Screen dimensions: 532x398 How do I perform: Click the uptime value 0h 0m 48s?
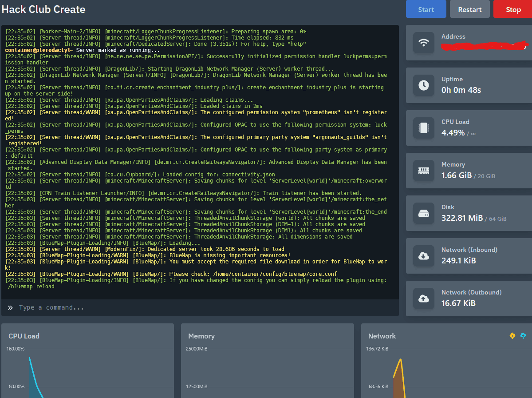tap(461, 90)
